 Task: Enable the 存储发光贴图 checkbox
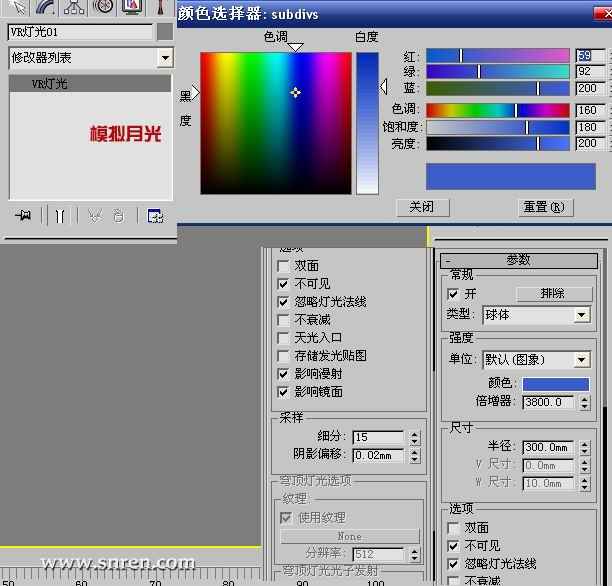[283, 356]
